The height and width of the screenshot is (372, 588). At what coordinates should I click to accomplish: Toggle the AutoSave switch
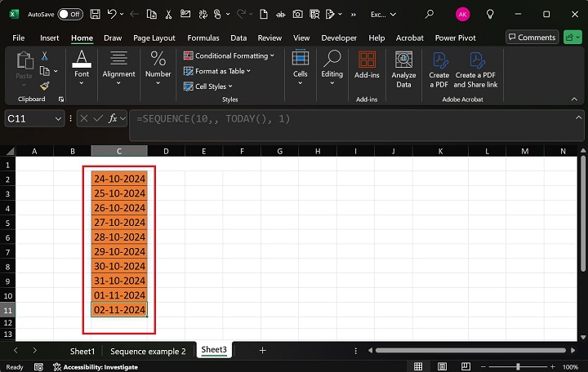69,14
